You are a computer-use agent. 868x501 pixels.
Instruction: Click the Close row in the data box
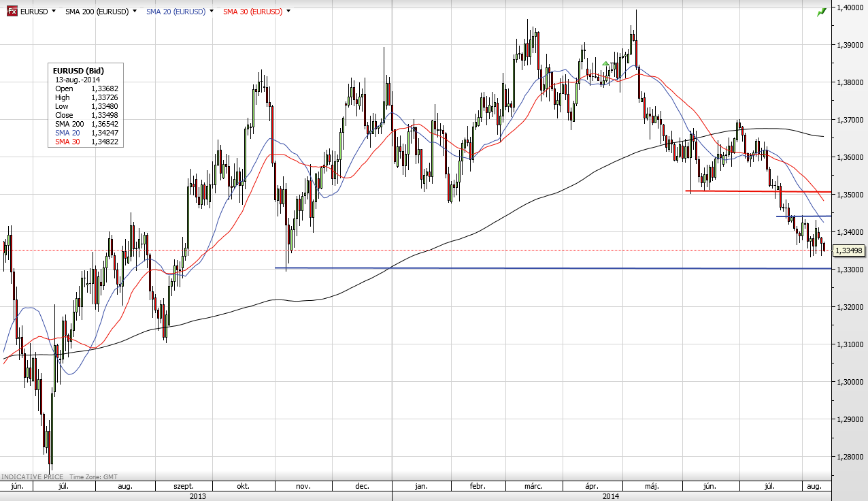[87, 115]
